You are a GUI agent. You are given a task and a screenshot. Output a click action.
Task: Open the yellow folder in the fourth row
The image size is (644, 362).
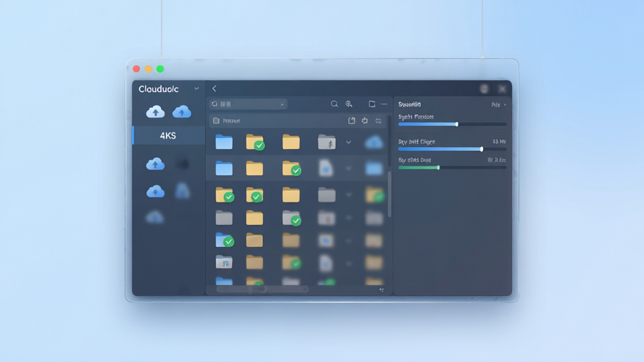point(254,218)
